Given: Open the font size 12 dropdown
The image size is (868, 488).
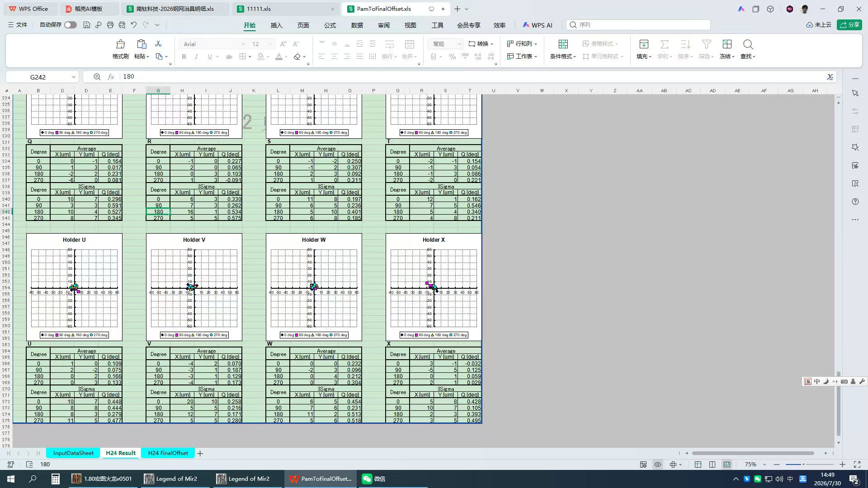Looking at the screenshot, I should point(270,44).
